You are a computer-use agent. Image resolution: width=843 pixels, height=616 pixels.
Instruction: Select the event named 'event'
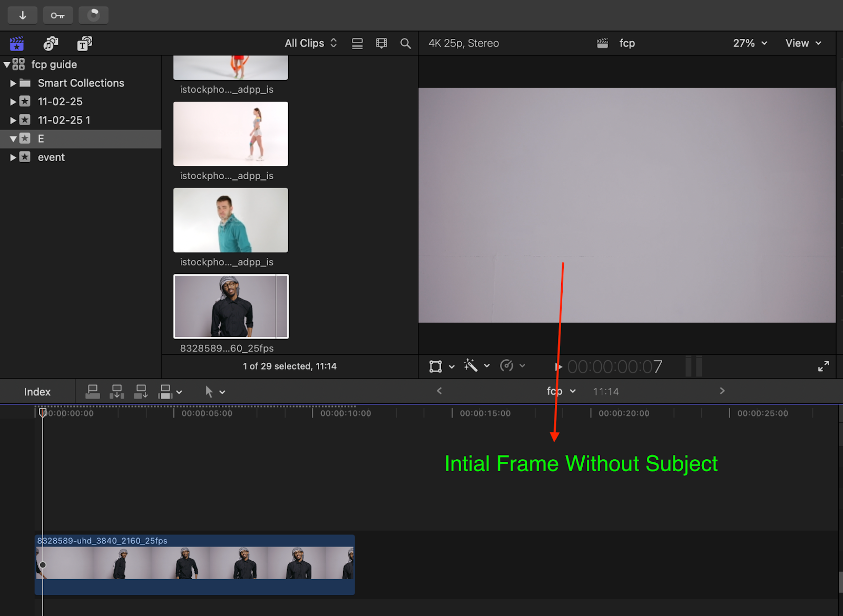pyautogui.click(x=81, y=157)
